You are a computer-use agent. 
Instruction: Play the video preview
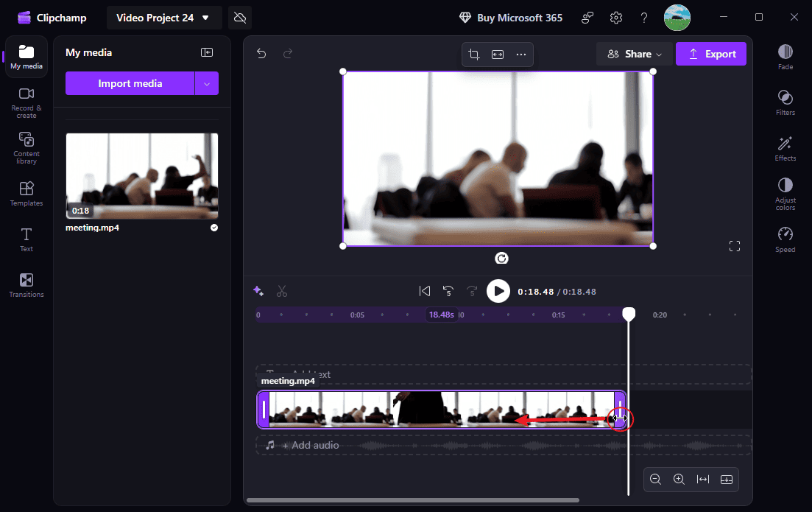[498, 291]
